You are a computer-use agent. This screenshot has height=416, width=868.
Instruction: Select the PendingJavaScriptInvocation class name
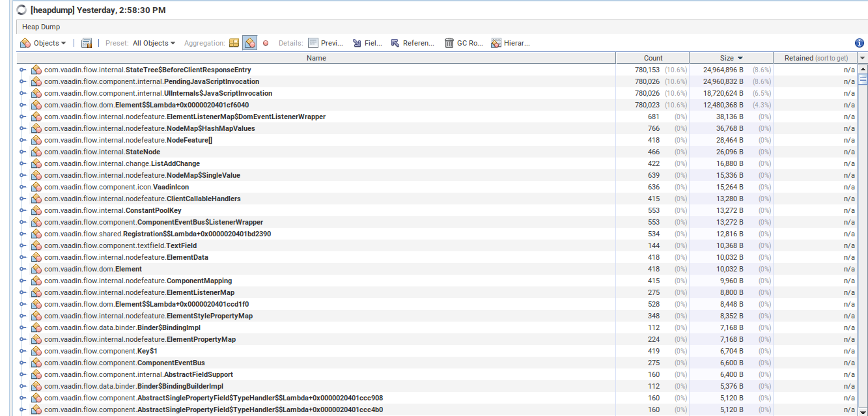click(x=152, y=81)
